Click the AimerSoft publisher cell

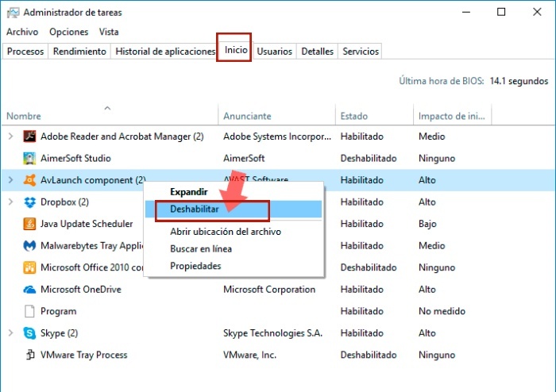coord(244,158)
